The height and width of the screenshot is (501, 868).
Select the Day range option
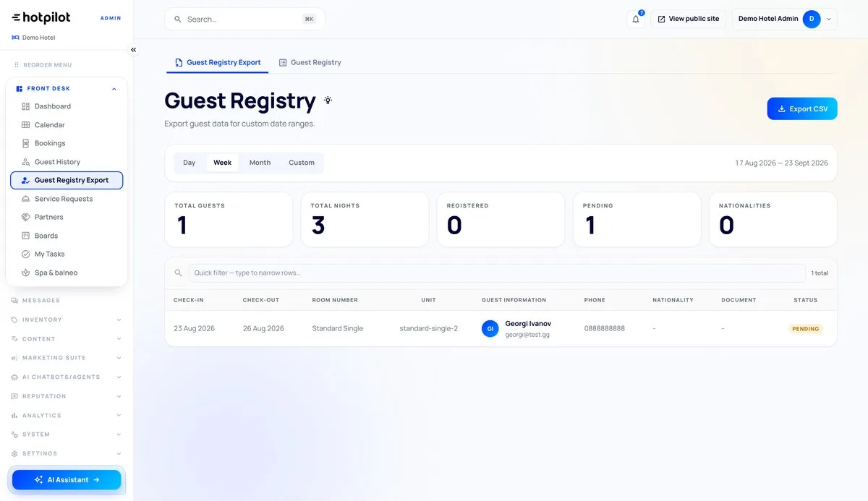pos(190,163)
